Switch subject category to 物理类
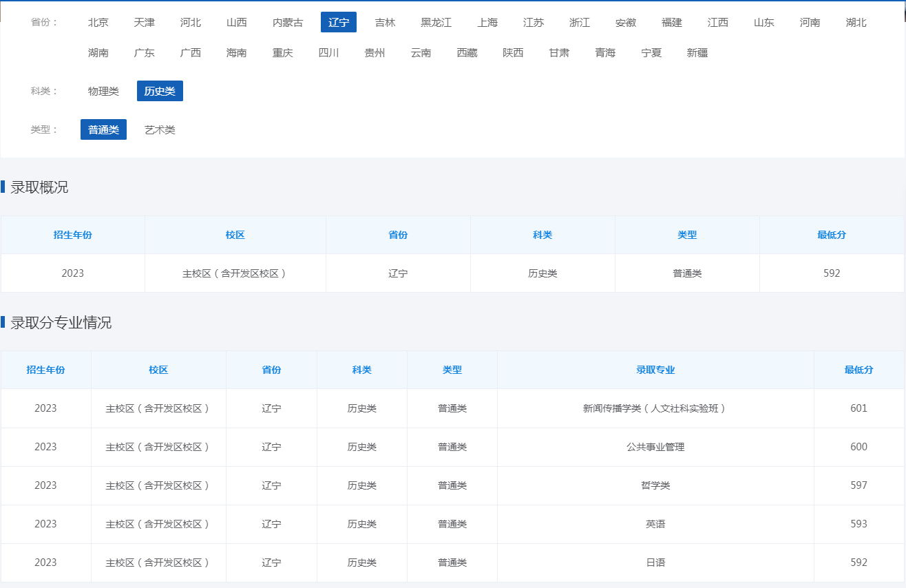The image size is (906, 588). click(x=104, y=92)
